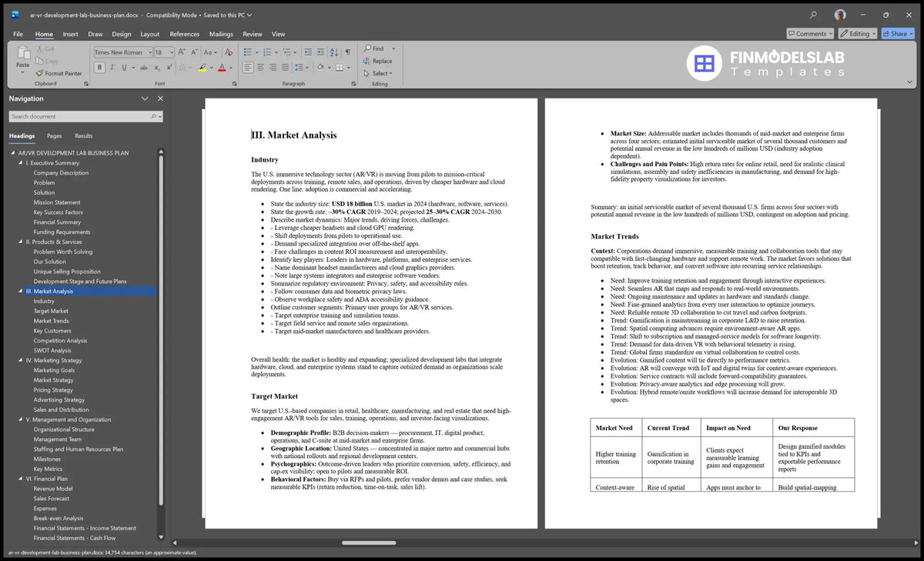Go to the SWOT Analysis heading
The width and height of the screenshot is (924, 561).
click(52, 350)
